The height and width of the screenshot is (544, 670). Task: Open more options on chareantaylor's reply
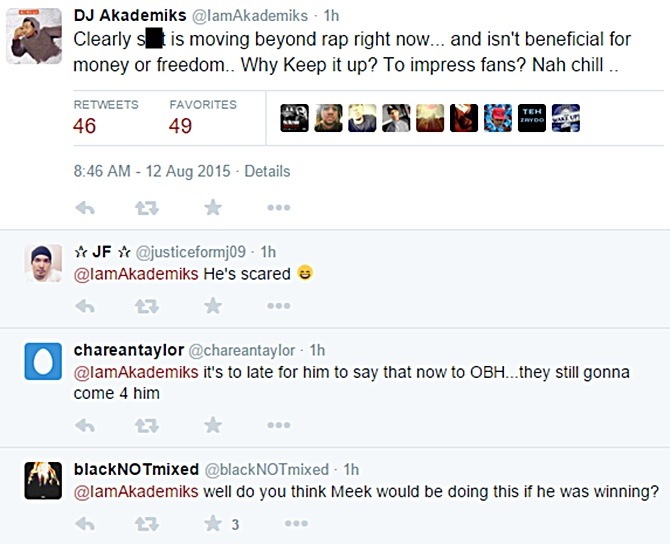[279, 425]
